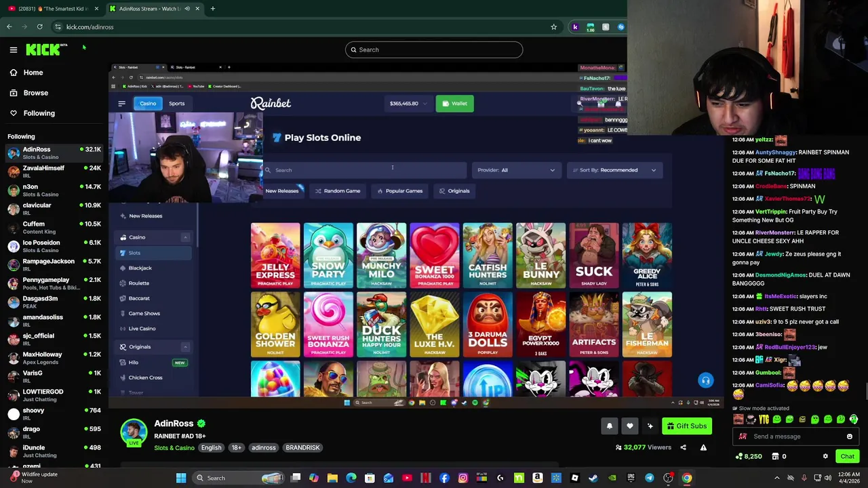
Task: Open AdinRoss channel in following list
Action: 54,153
